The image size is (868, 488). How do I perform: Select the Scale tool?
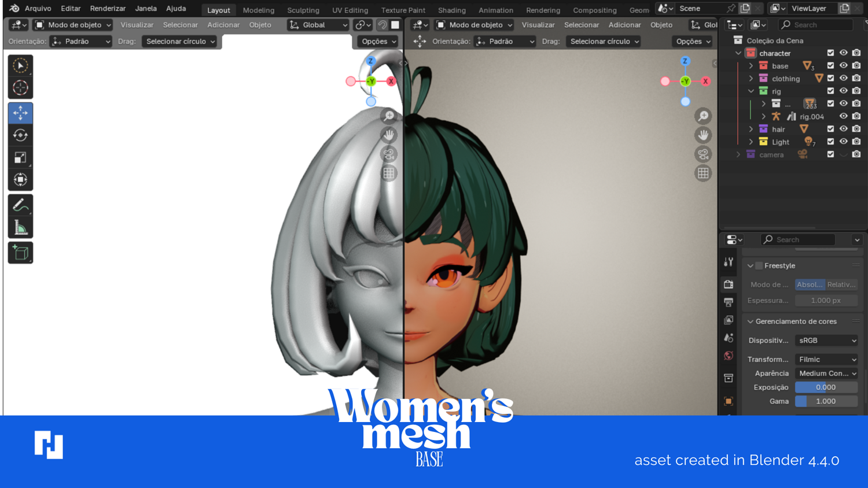[20, 157]
